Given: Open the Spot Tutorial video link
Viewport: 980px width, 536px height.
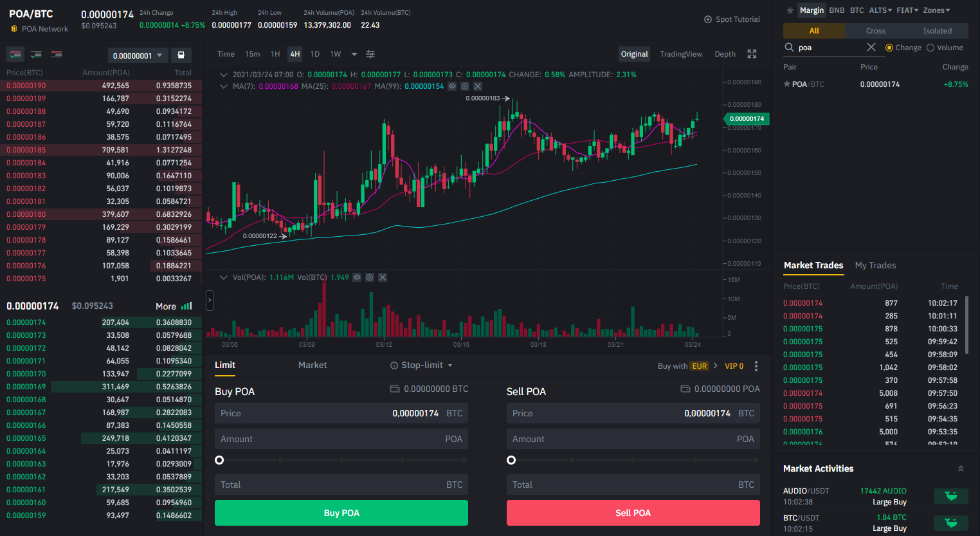Looking at the screenshot, I should click(732, 19).
